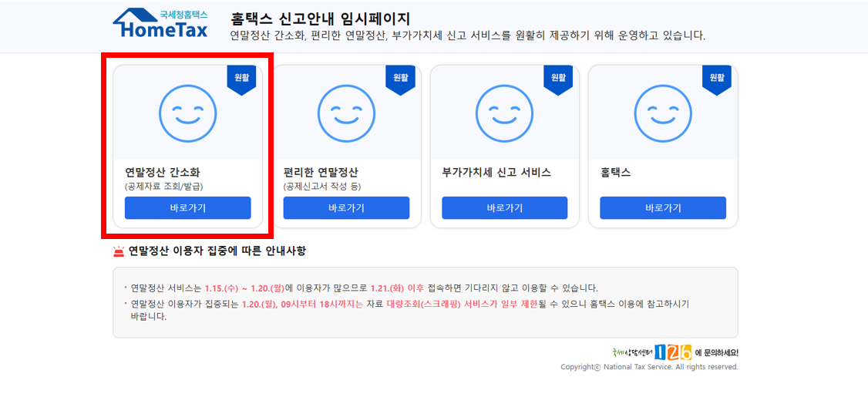Click smiley face icon on 편리한 연말정산 card

347,113
